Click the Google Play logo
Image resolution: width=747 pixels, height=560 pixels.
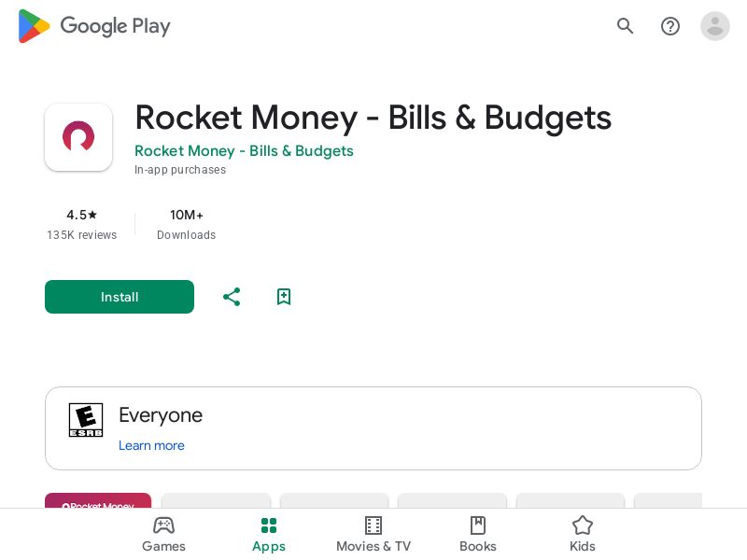pos(94,26)
